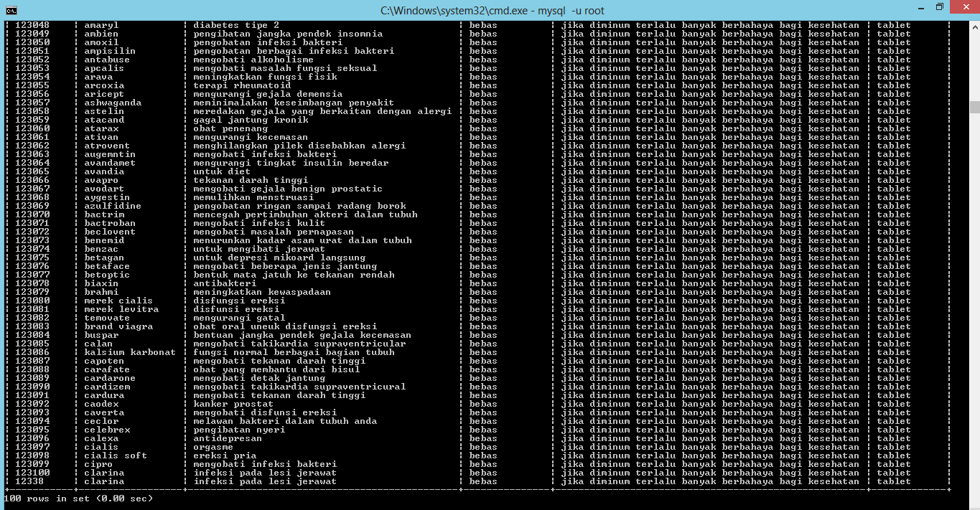
Task: Select ID cell 123062
Action: click(32, 146)
